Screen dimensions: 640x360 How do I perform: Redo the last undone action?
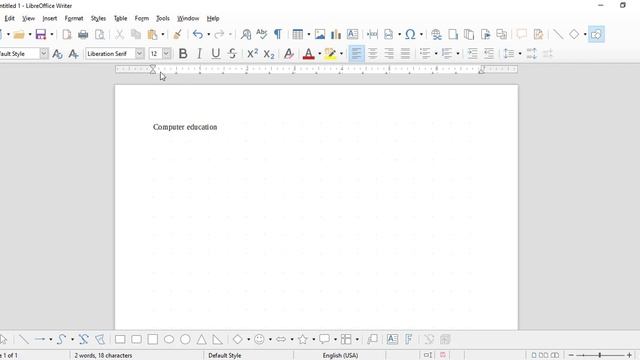click(x=219, y=34)
